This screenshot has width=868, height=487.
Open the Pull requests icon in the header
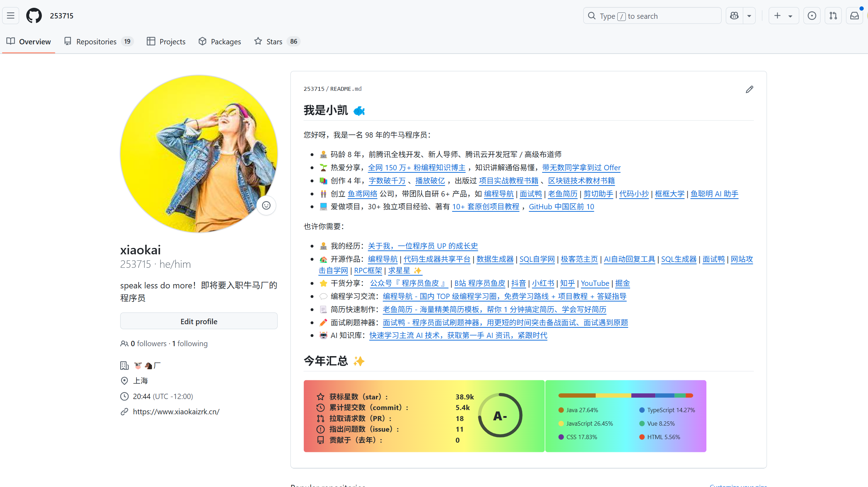pos(833,16)
